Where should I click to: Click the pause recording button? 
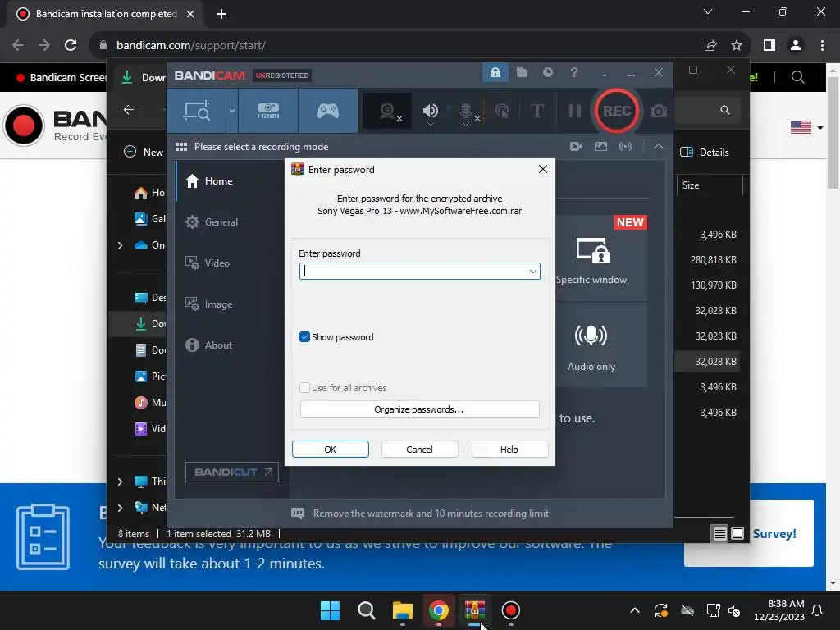[575, 111]
